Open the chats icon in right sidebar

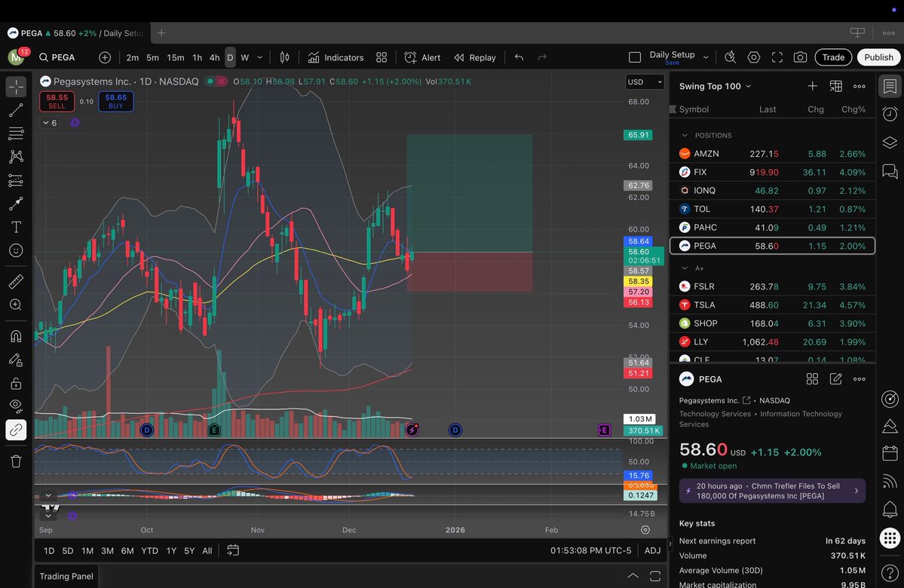coord(890,171)
